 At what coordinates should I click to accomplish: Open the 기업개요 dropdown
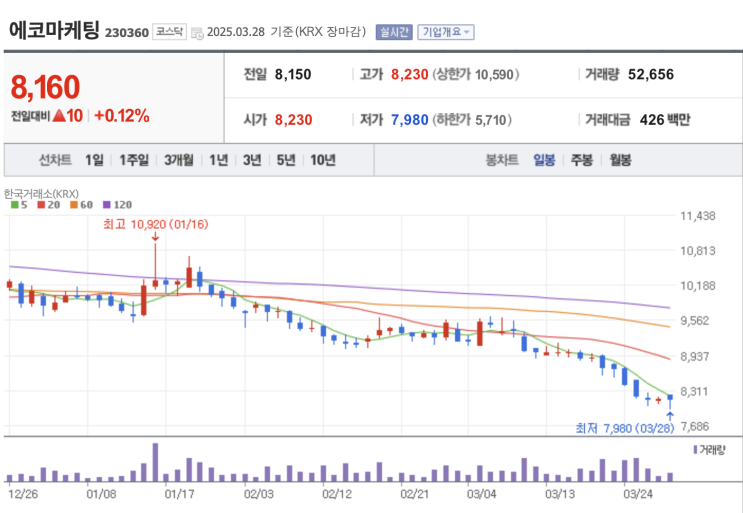point(445,32)
